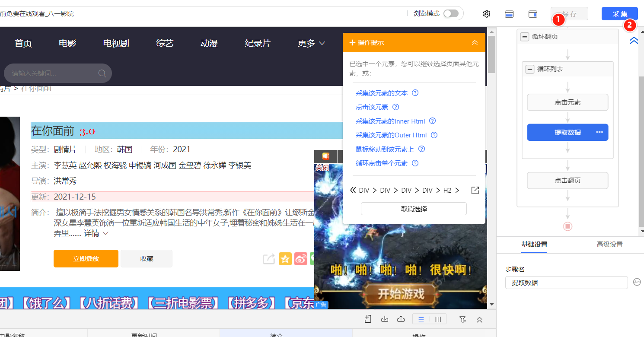Click the blue double chevron above the workflow
Viewport: 644px width, 337px height.
click(x=634, y=41)
